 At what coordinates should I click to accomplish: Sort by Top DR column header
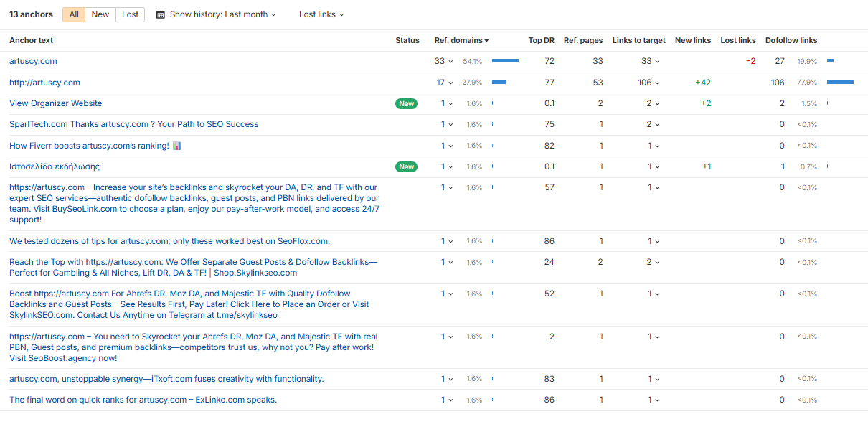click(x=541, y=41)
